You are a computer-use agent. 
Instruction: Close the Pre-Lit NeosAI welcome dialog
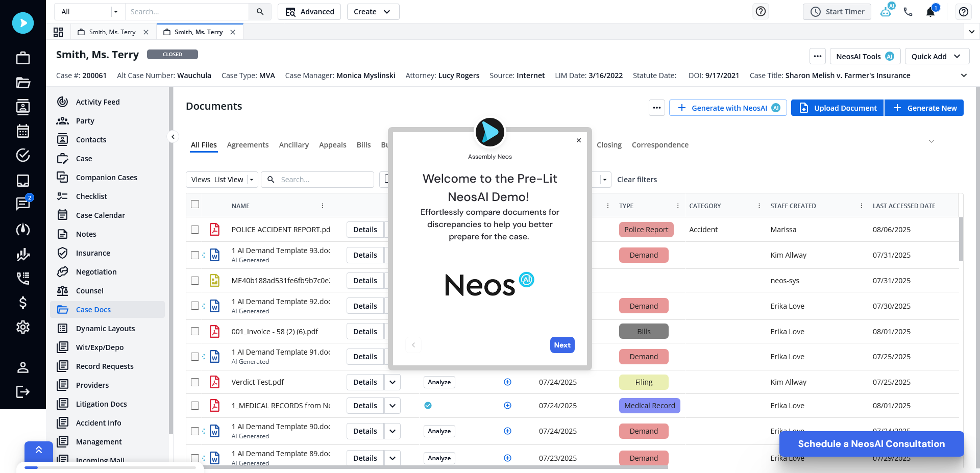point(579,140)
